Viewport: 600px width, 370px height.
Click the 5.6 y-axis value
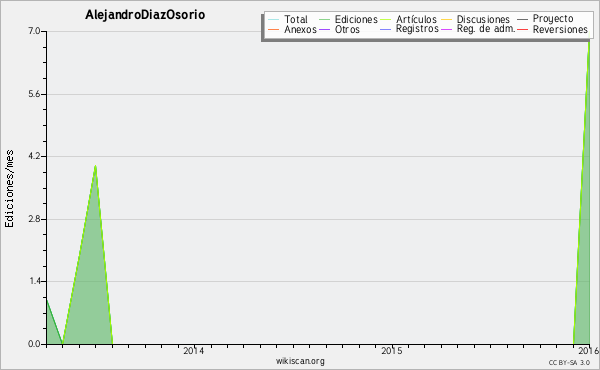[34, 94]
